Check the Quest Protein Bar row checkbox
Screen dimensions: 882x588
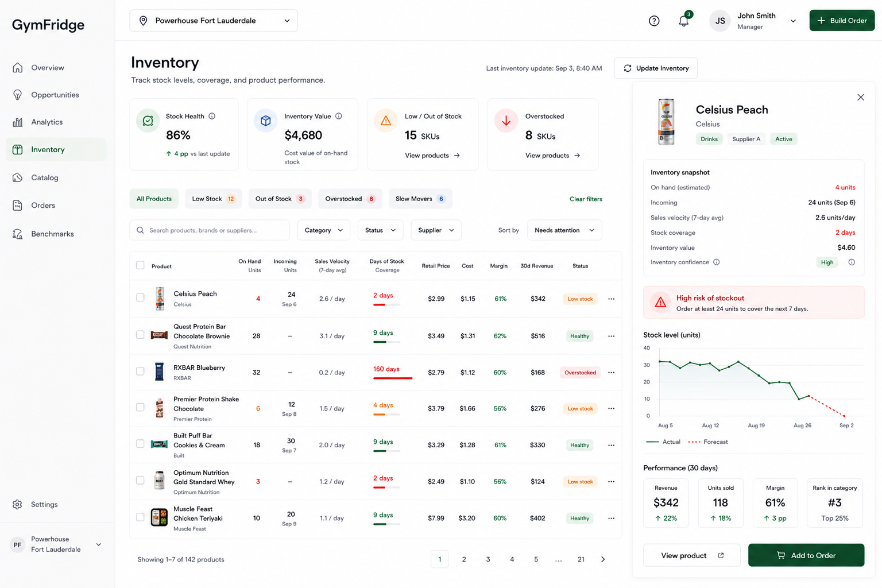pos(140,334)
